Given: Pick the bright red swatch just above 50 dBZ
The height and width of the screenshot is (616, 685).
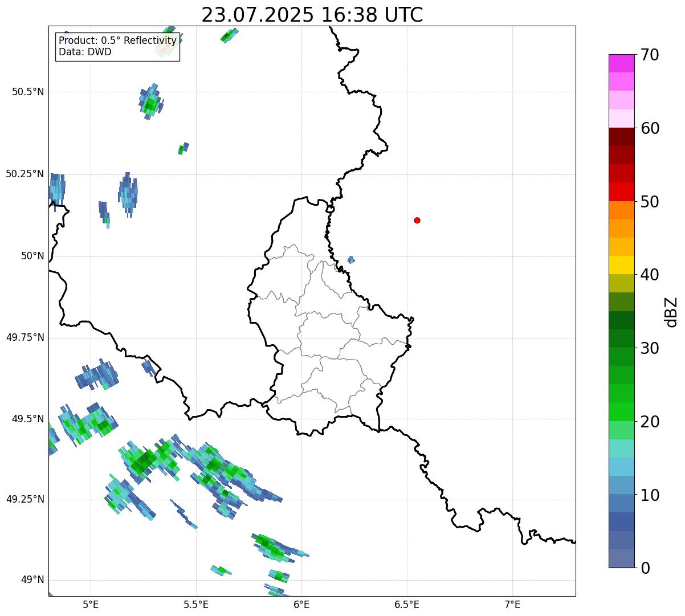Looking at the screenshot, I should point(621,191).
